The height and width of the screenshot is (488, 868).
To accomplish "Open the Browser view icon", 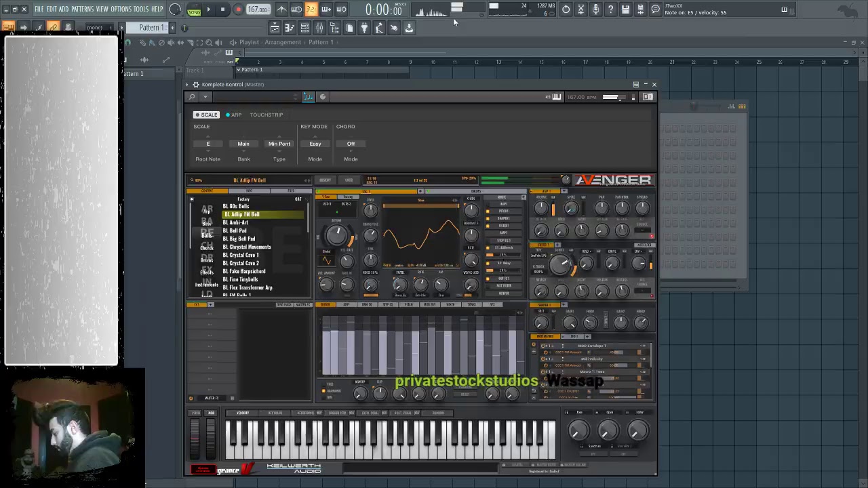I will pos(334,28).
